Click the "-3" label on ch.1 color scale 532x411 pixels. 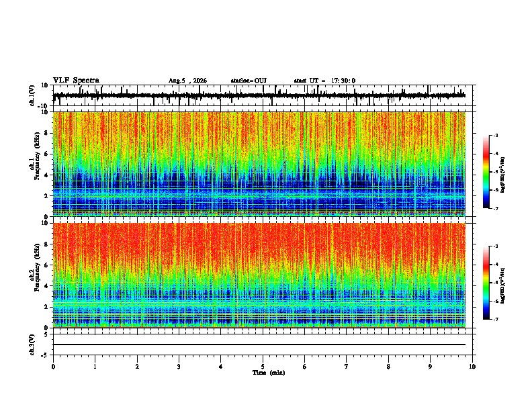pyautogui.click(x=495, y=135)
